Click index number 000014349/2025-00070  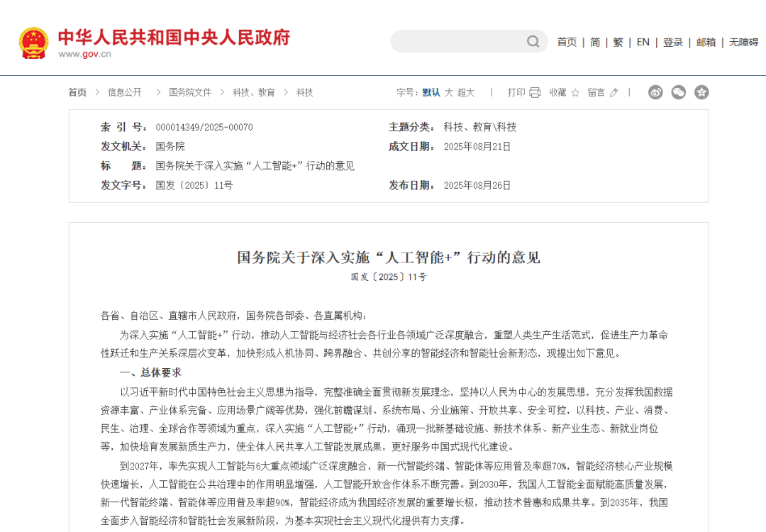[x=204, y=128]
